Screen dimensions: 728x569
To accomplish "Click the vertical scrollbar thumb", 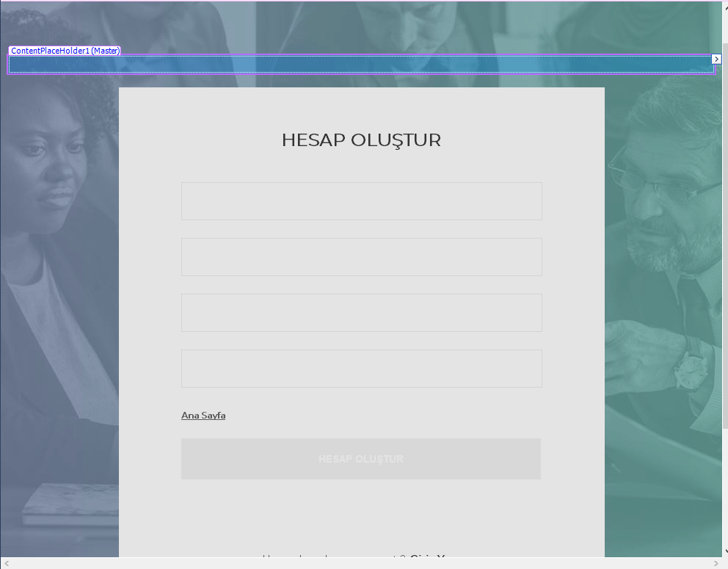I will (725, 236).
